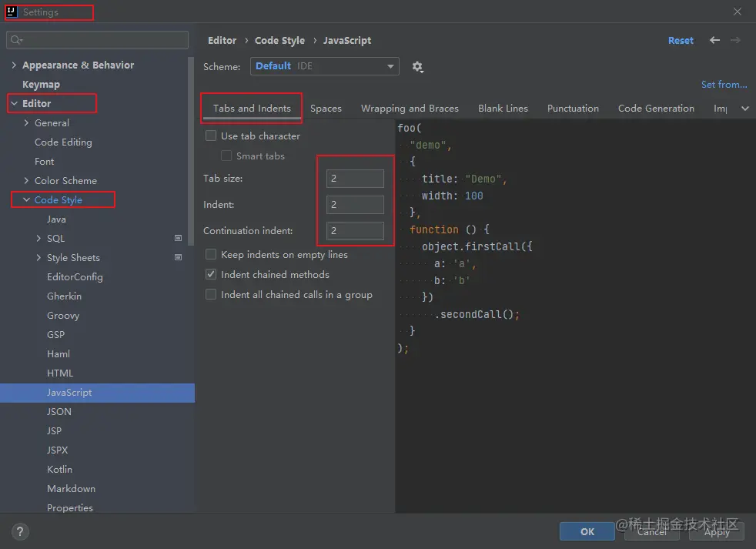The width and height of the screenshot is (756, 549).
Task: Open Wrapping and Braces tab
Action: pos(410,109)
